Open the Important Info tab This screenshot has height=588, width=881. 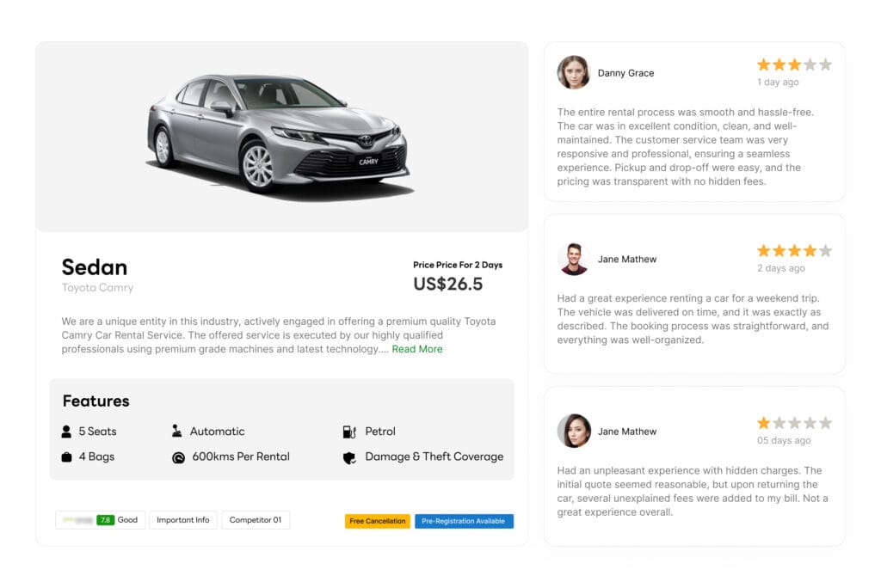[x=183, y=520]
